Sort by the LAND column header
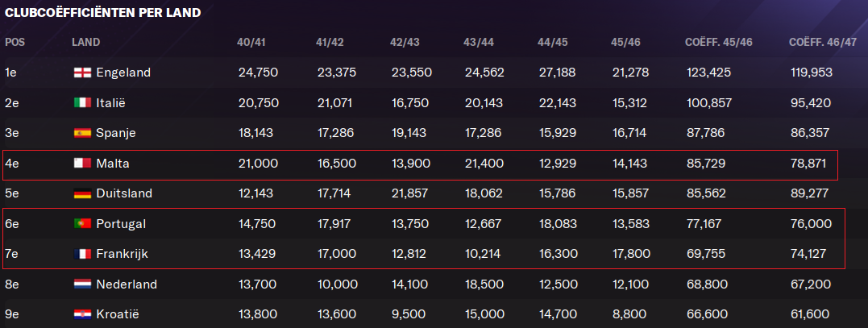The width and height of the screenshot is (868, 328). pos(85,43)
